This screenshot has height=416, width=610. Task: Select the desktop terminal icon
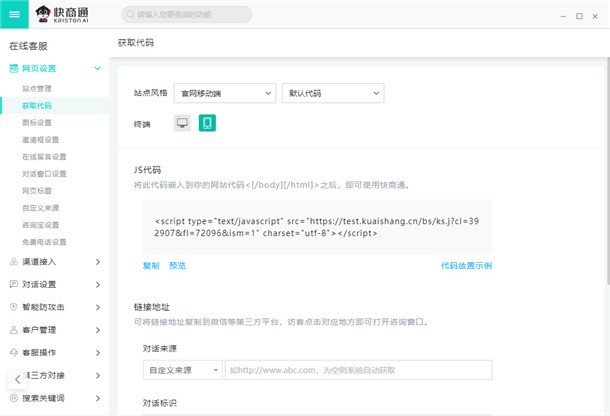tap(181, 123)
